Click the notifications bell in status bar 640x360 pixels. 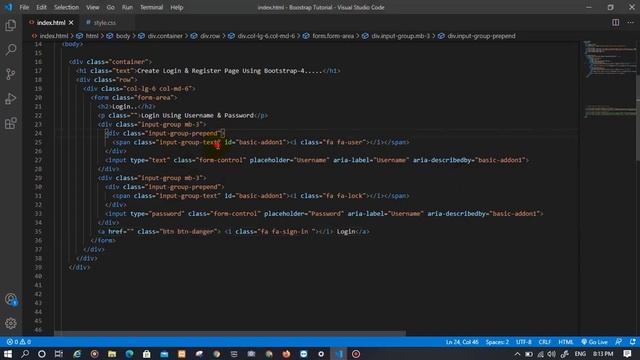632,342
